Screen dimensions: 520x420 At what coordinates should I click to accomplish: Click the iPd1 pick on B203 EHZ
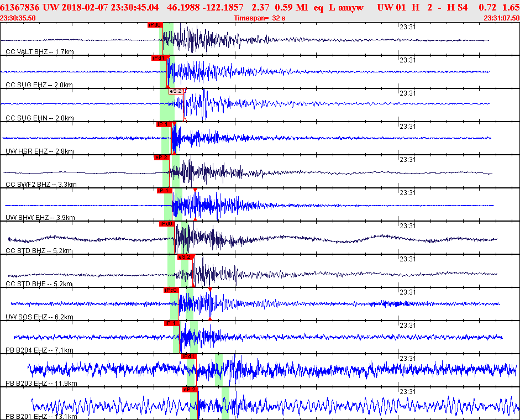pyautogui.click(x=188, y=356)
